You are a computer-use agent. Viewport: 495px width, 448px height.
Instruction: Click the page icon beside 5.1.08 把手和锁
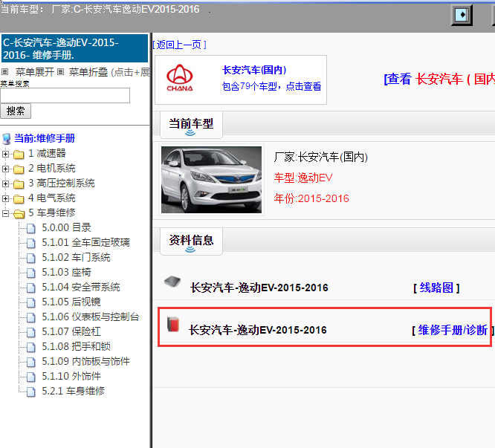[31, 347]
